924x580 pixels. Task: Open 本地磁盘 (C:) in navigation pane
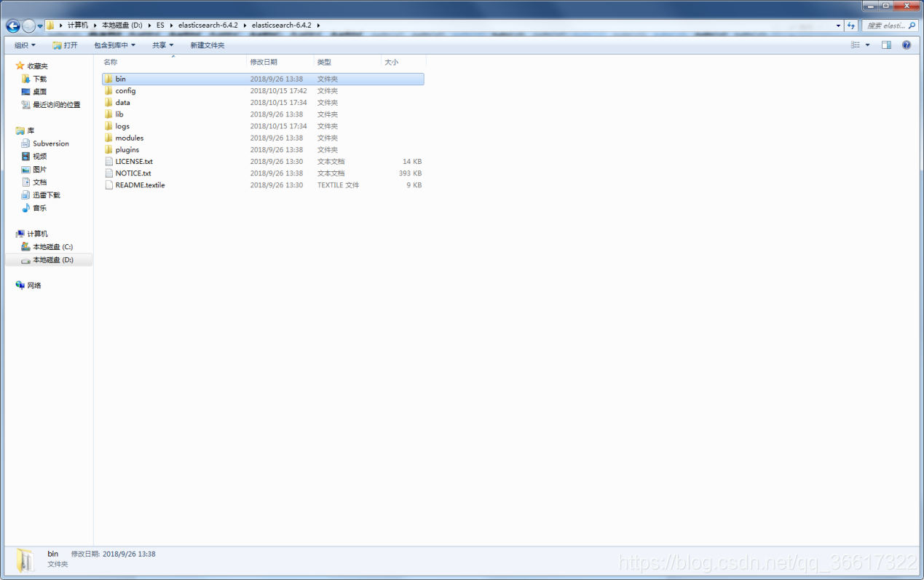pos(52,247)
